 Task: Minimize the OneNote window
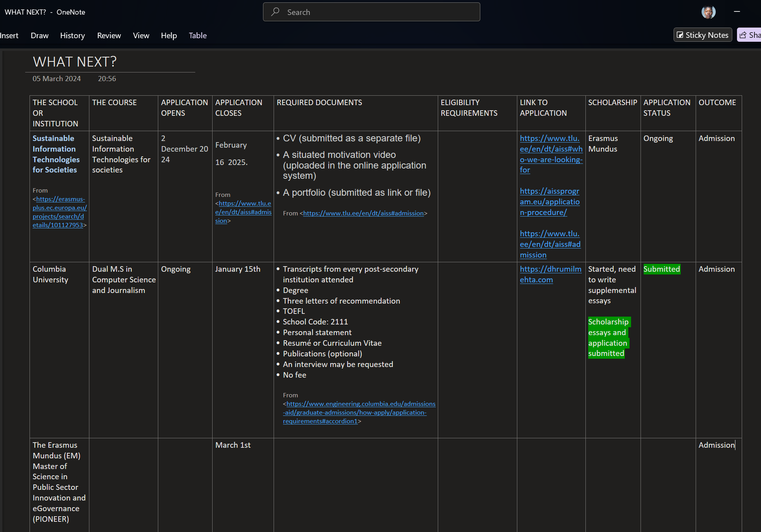pyautogui.click(x=737, y=12)
